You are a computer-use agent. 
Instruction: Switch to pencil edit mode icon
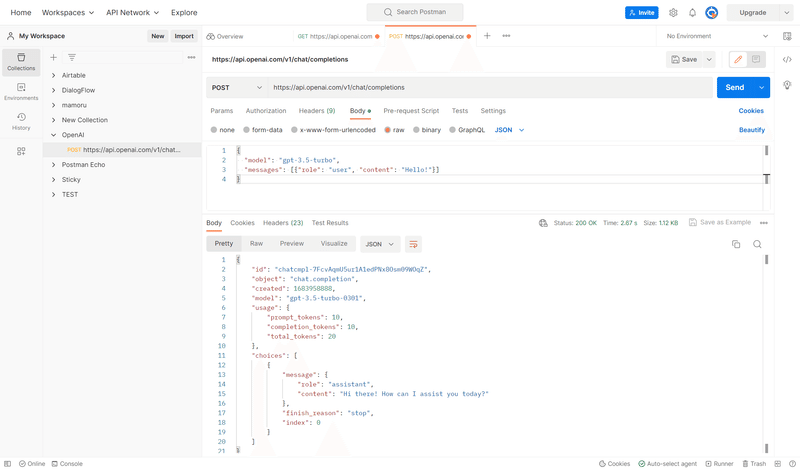[x=738, y=59]
